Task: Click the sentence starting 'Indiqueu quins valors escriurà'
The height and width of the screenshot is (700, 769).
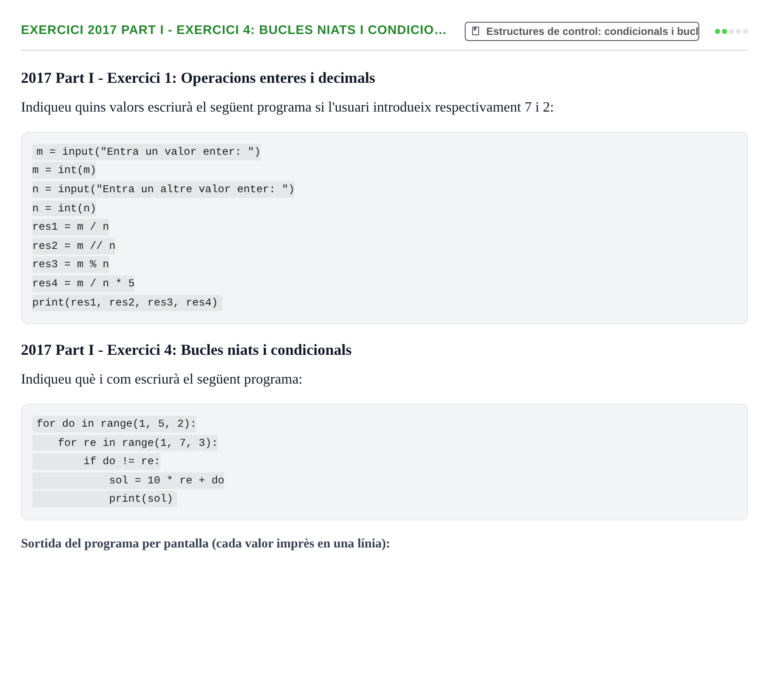Action: (x=287, y=107)
